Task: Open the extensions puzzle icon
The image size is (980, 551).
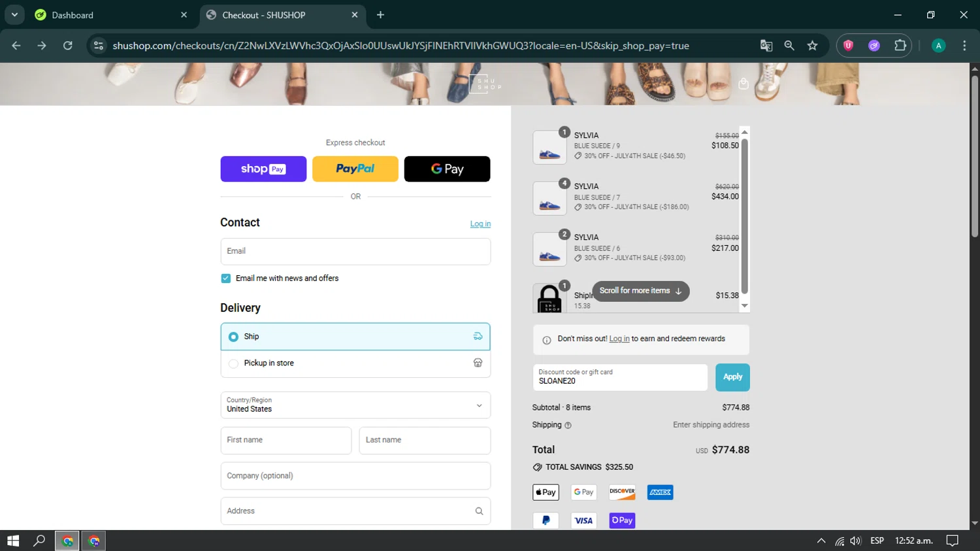Action: tap(900, 46)
